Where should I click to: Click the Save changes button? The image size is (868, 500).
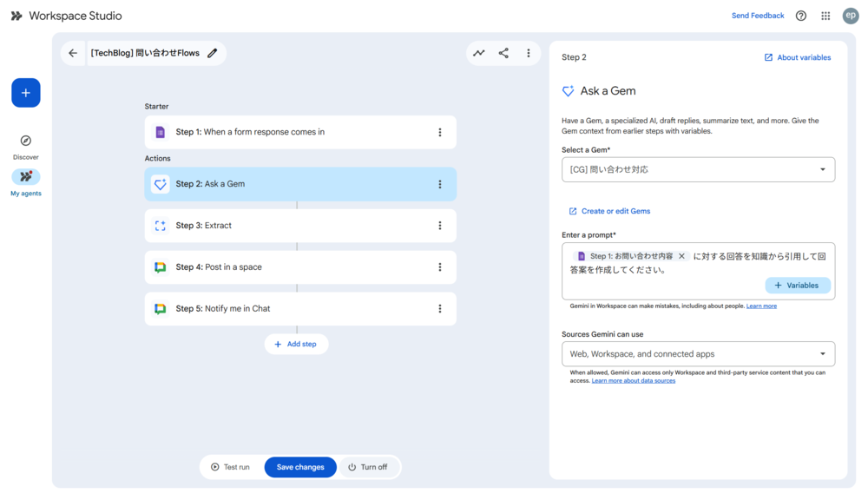tap(300, 467)
